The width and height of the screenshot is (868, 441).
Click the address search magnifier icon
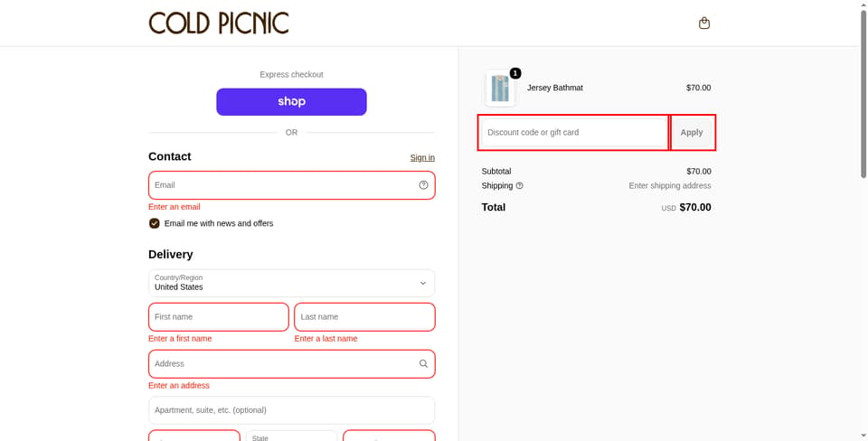(x=423, y=363)
